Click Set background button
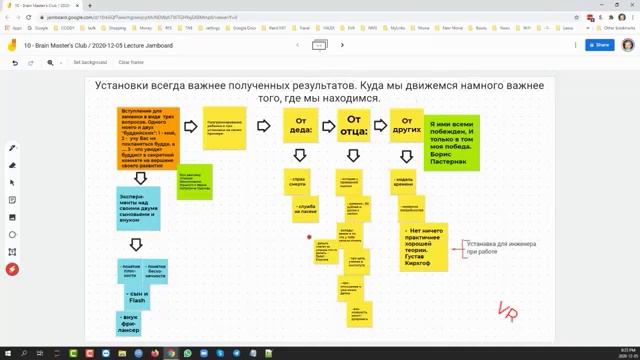 click(x=90, y=62)
